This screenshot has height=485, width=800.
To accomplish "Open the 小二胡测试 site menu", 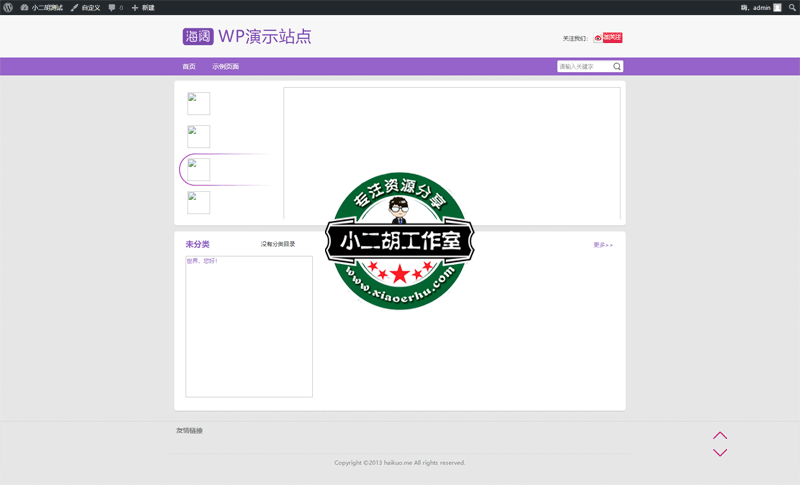I will pos(42,7).
